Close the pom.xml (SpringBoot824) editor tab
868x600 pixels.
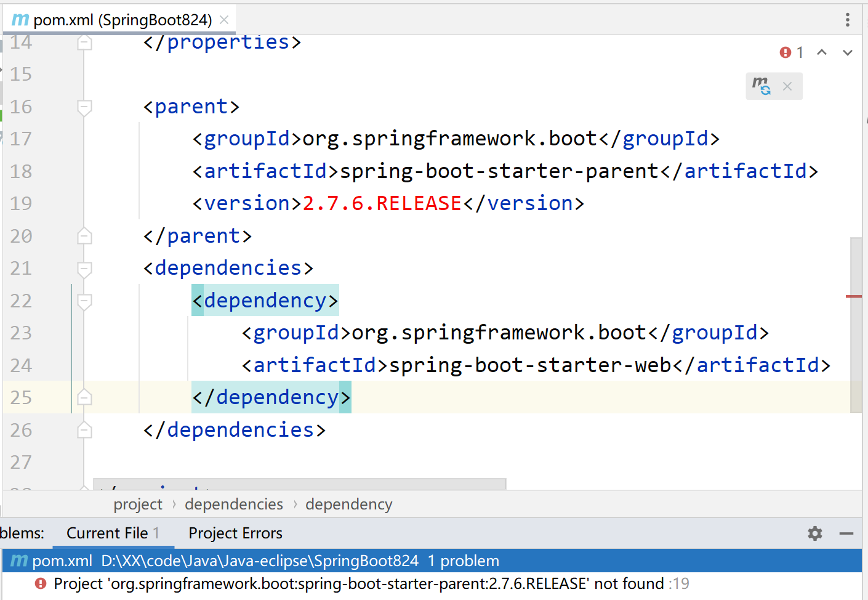click(224, 20)
